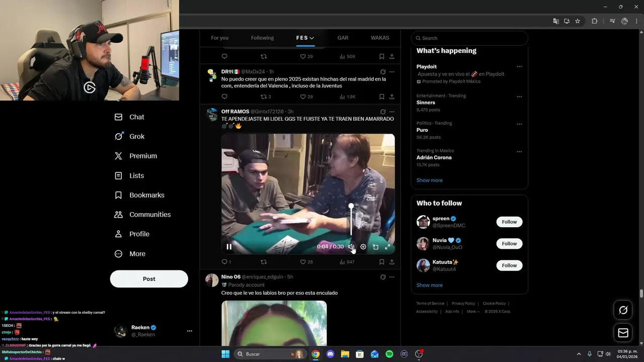Open account menu next to Raeken
This screenshot has width=644, height=362.
[x=190, y=331]
